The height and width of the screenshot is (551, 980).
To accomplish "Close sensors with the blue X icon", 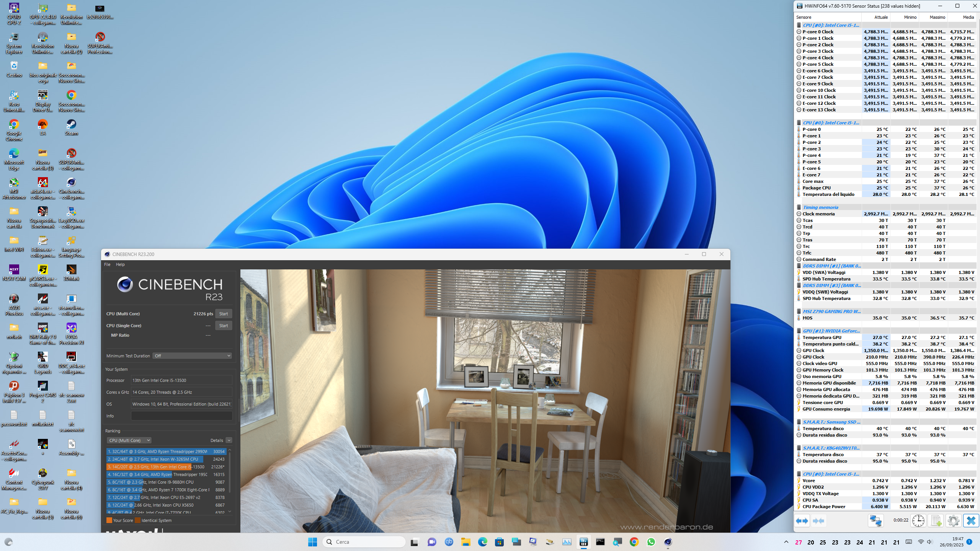I will (x=971, y=521).
